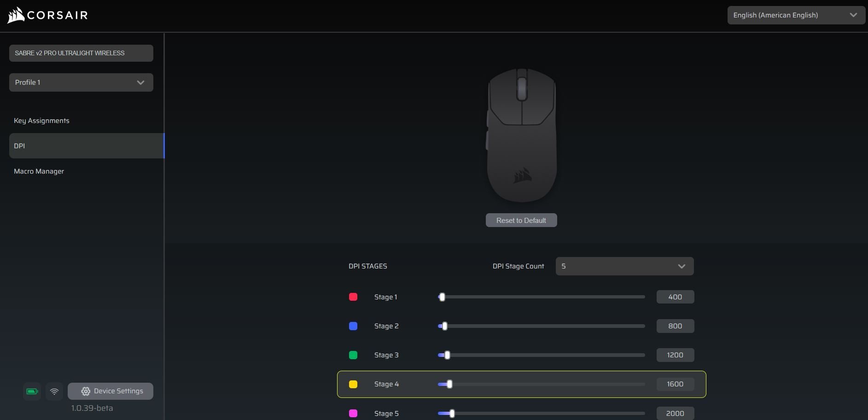Click the Stage 2 DPI value field 800
This screenshot has height=420, width=868.
coord(675,326)
